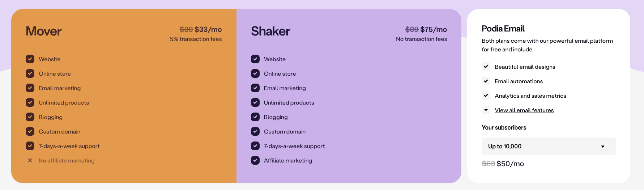Click the Analytics and sales metrics check icon

point(486,96)
